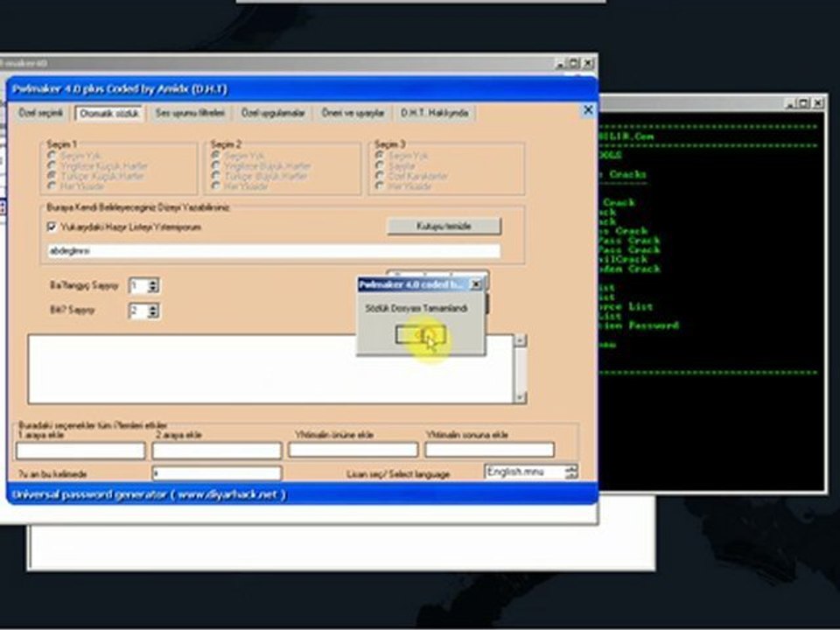Click the language selector's down arrow

(x=571, y=476)
